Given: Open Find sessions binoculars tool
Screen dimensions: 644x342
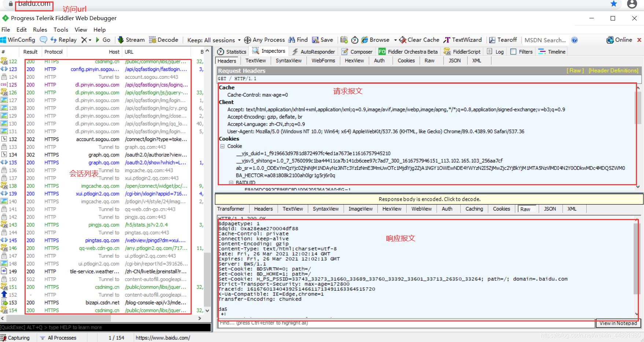Looking at the screenshot, I should pos(298,40).
